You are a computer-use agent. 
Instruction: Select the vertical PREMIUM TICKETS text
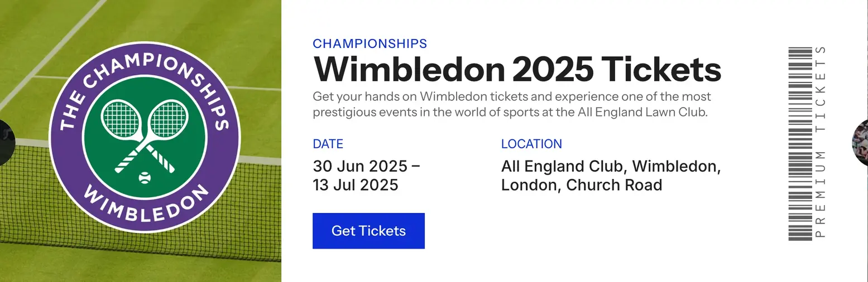click(x=820, y=142)
